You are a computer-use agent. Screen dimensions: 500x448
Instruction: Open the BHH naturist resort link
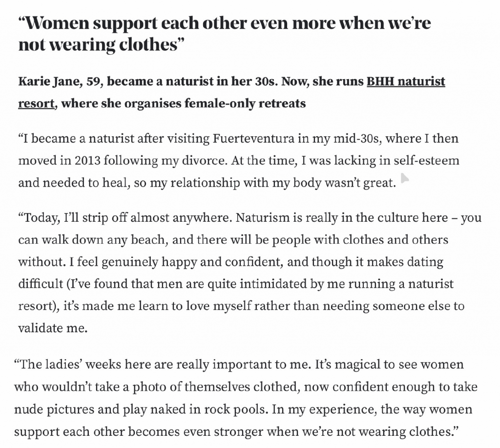coord(406,82)
